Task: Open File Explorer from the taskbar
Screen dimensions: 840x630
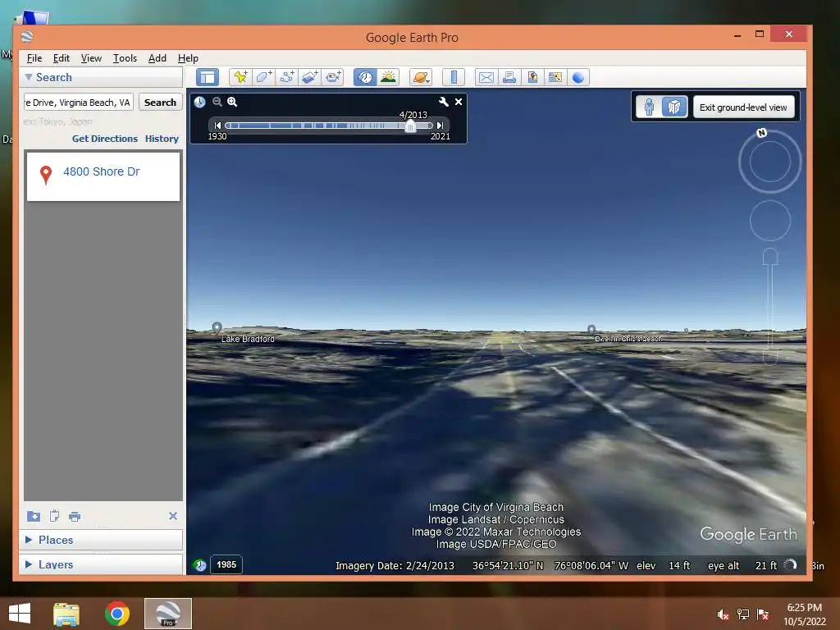Action: tap(66, 614)
